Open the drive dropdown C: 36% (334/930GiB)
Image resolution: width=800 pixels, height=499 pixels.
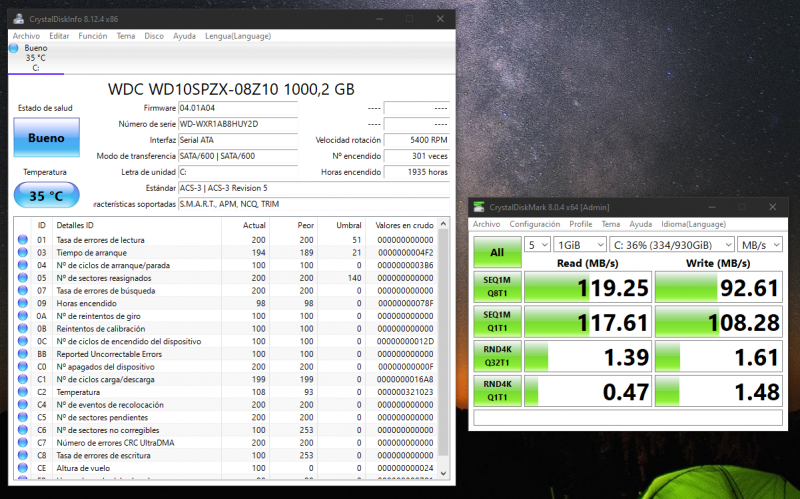pyautogui.click(x=672, y=245)
